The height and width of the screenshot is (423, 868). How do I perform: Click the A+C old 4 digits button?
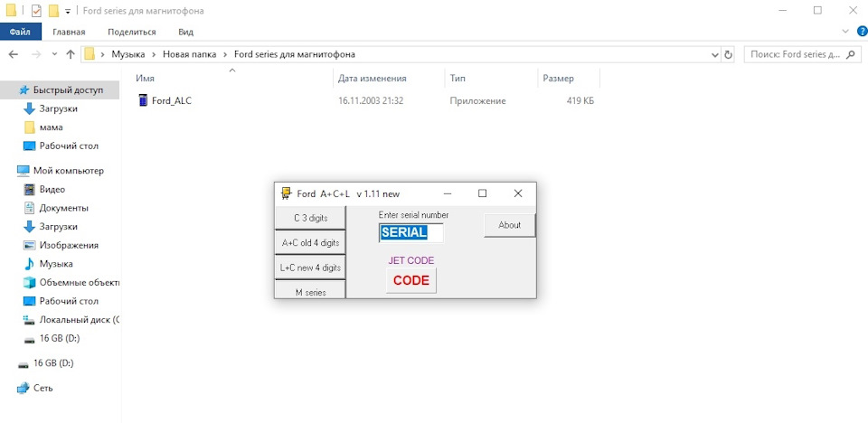pyautogui.click(x=310, y=242)
